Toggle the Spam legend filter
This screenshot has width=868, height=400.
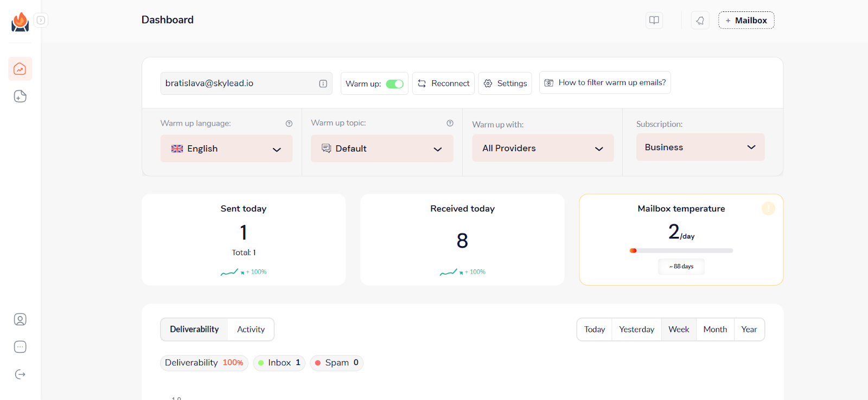coord(336,363)
